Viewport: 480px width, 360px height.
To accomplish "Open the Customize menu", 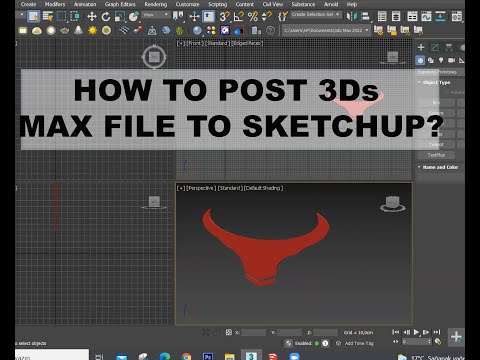I will point(187,4).
